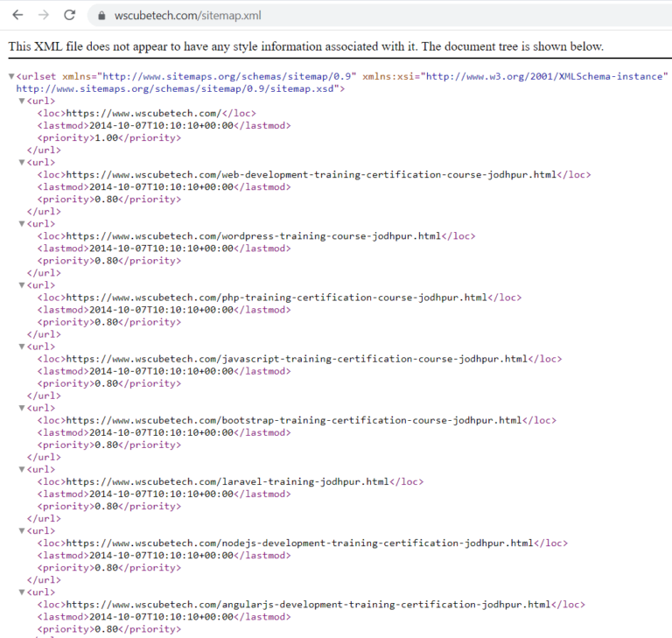
Task: Collapse the javascript-training url node
Action: 23,347
